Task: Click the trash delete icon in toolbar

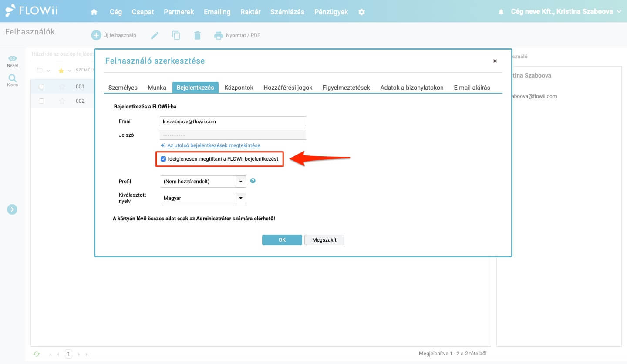Action: [197, 35]
